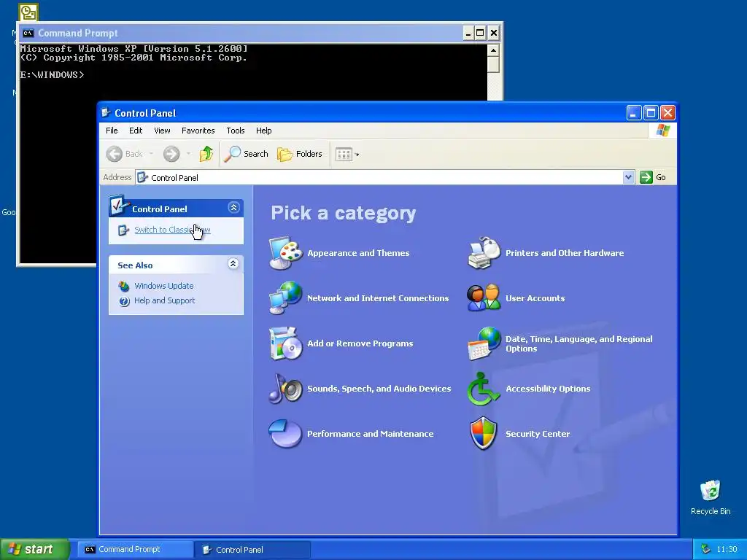747x560 pixels.
Task: Click the Windows Update icon in See Also
Action: pos(124,286)
